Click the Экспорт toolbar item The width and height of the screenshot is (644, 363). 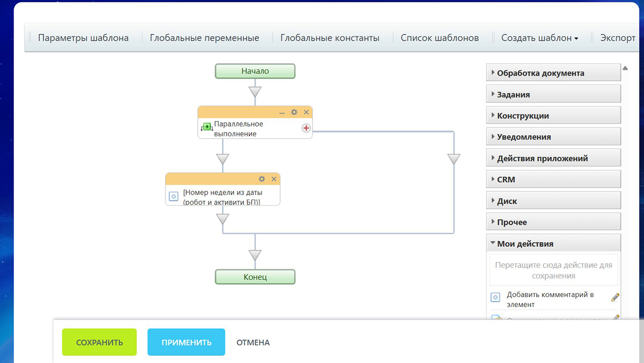coord(618,38)
